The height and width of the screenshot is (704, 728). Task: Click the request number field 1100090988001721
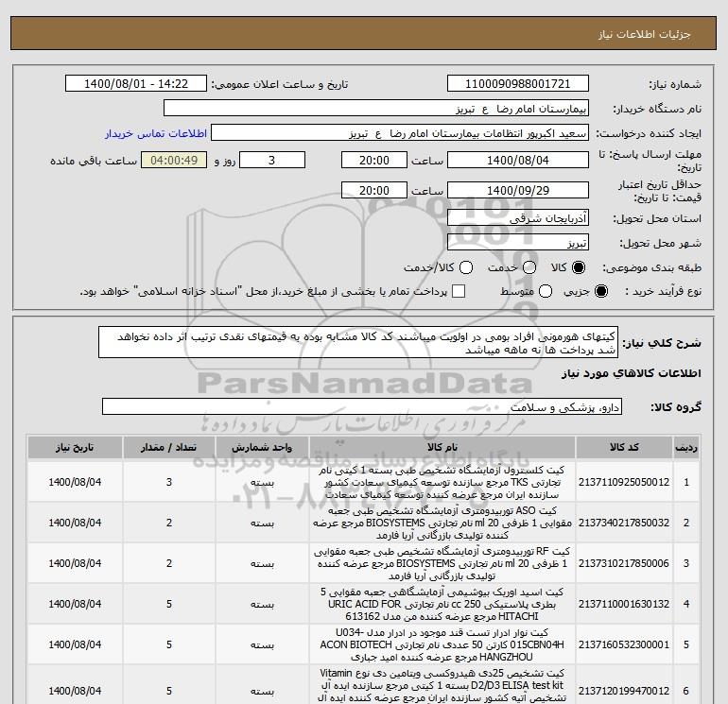point(518,84)
